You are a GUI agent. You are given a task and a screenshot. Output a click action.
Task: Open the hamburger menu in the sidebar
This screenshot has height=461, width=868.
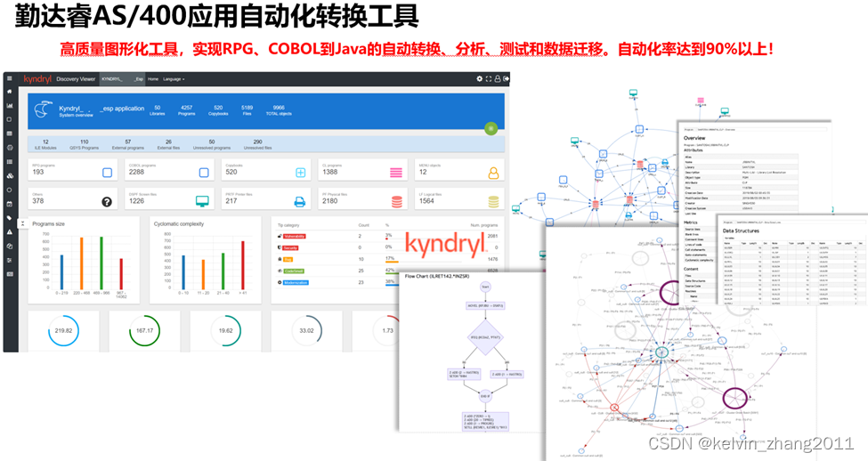[10, 78]
